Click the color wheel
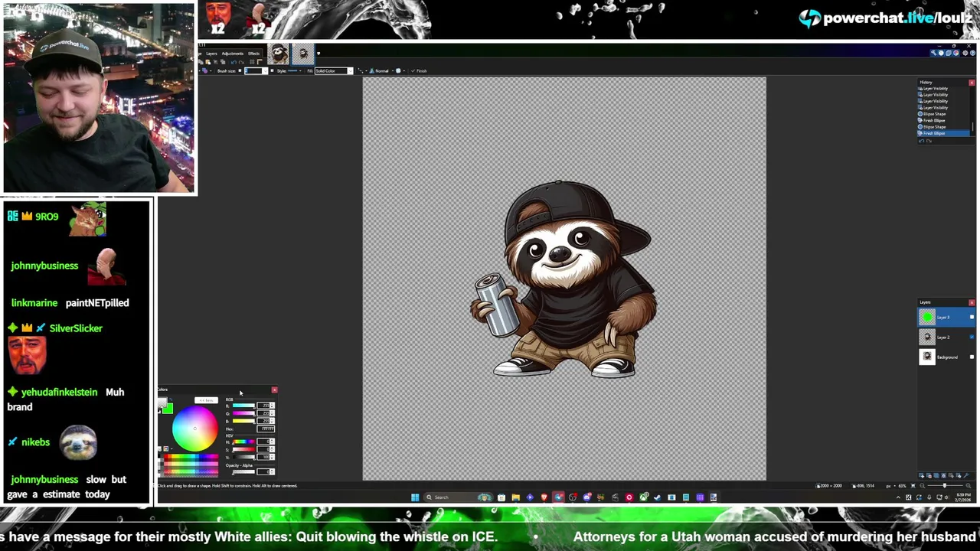The height and width of the screenshot is (551, 980). coord(195,429)
